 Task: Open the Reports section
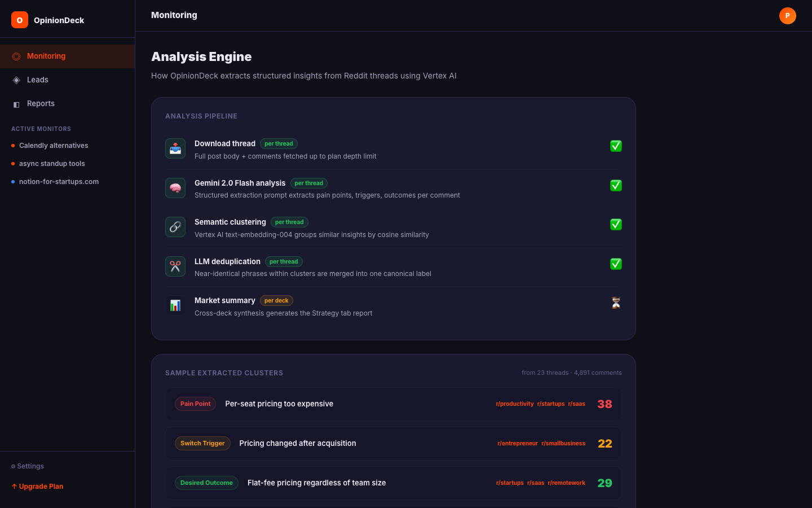(x=41, y=103)
